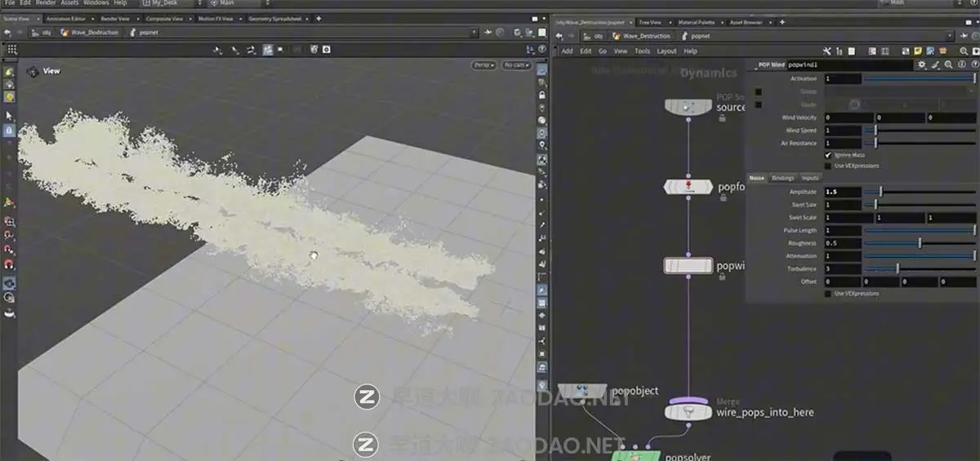Open the network editor Layout menu
This screenshot has width=980, height=461.
point(666,51)
